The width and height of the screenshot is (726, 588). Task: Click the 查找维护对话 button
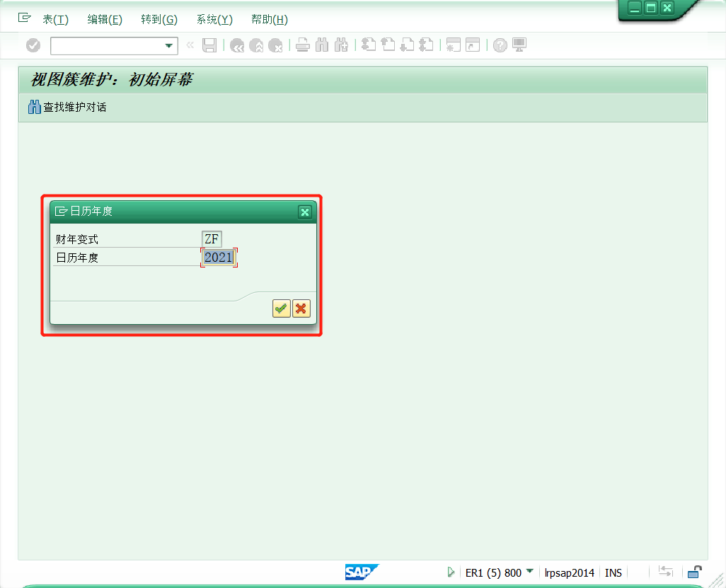coord(67,107)
